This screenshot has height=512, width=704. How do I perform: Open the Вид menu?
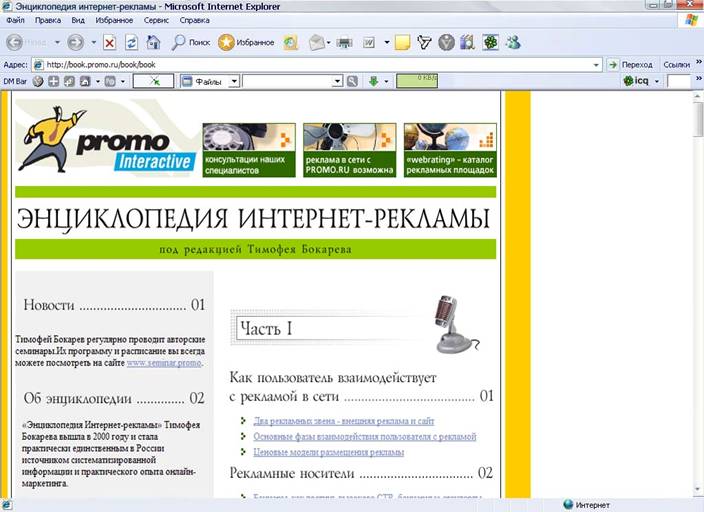(78, 20)
